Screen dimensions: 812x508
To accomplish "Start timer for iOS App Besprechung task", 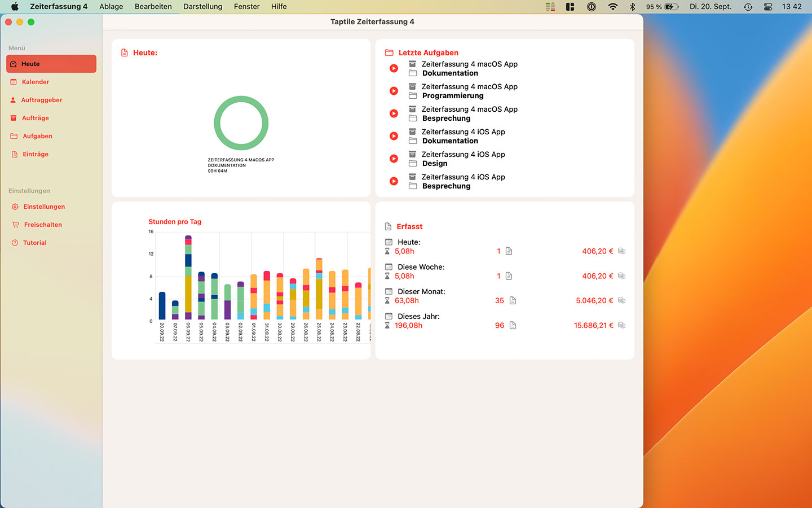I will coord(394,181).
